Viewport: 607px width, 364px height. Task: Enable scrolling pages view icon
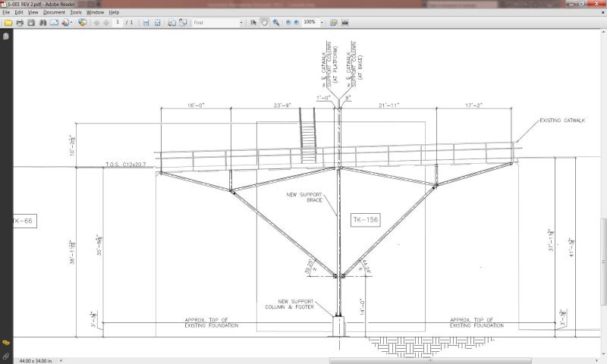(x=146, y=23)
